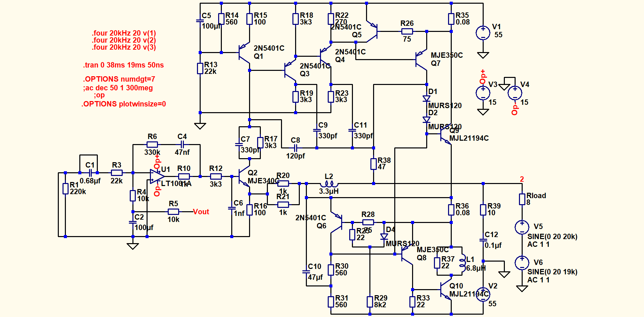Click the 'R15' reference label

[260, 15]
